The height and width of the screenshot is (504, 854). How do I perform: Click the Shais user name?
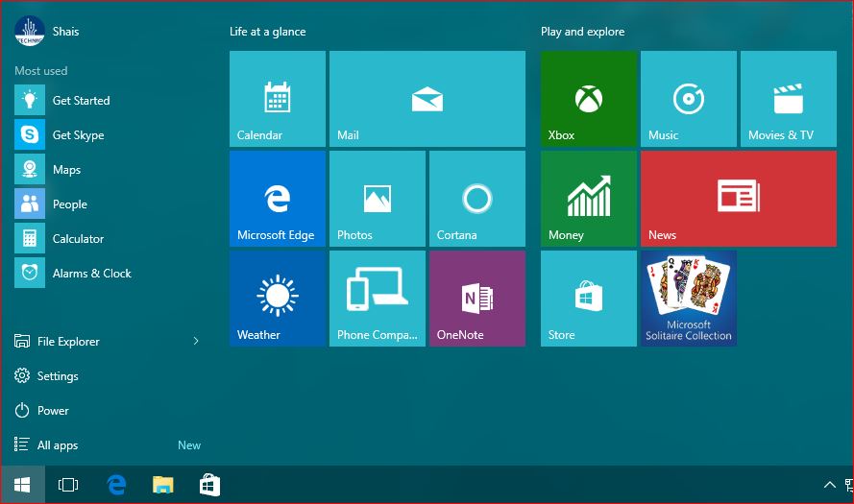tap(66, 32)
